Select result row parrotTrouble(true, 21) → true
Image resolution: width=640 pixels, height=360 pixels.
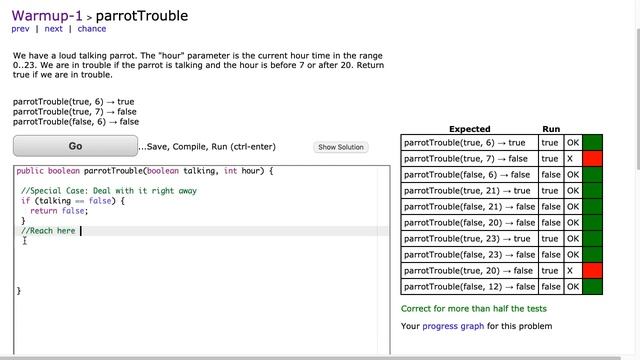coord(501,191)
